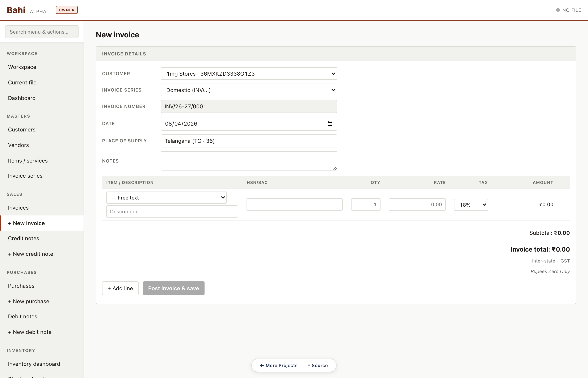Viewport: 588px width, 378px height.
Task: Add a new invoice line
Action: tap(120, 288)
